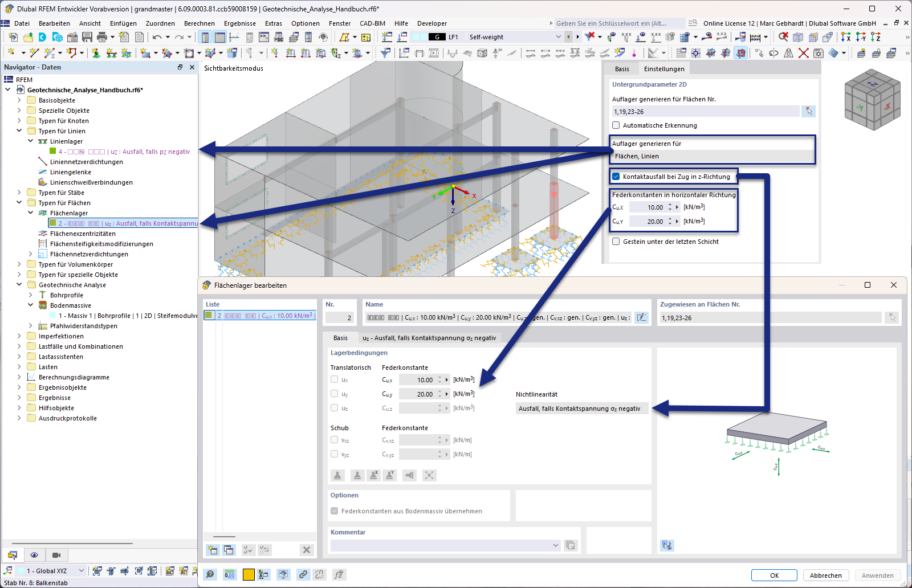Open the Self-weight load case dropdown
Screen dimensions: 912x588
[x=557, y=36]
